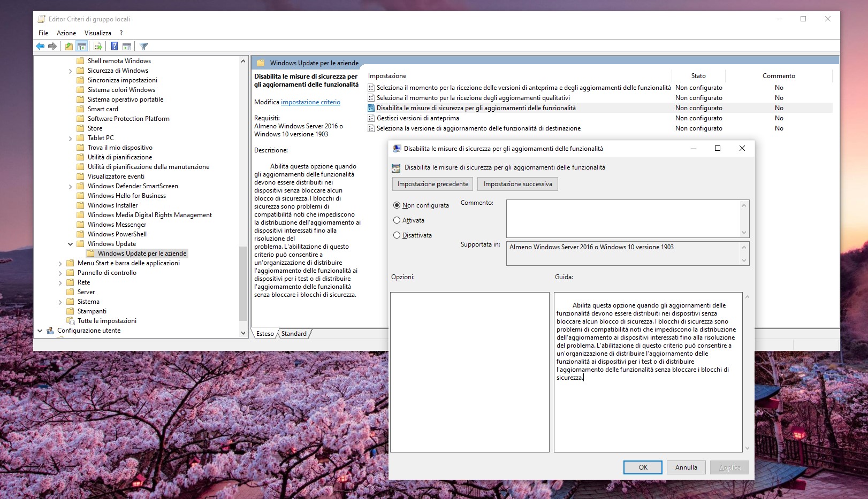Click the tree pane scroll-down arrow

click(x=243, y=333)
